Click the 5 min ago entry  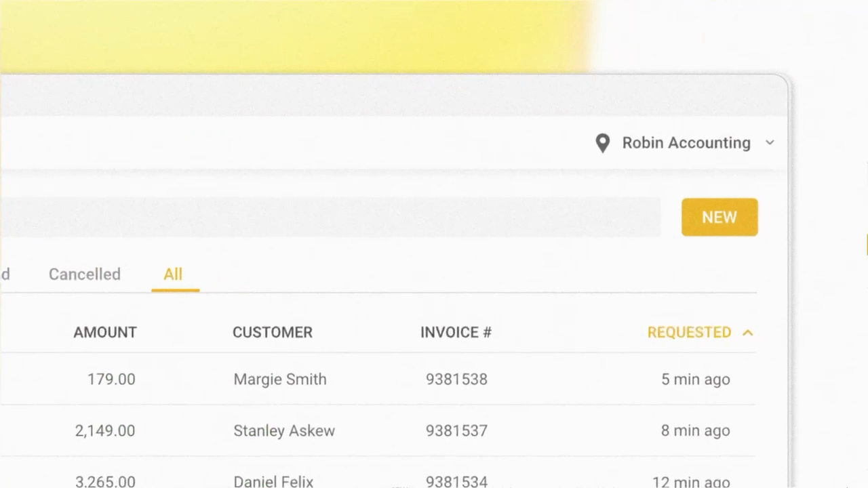[x=696, y=380]
